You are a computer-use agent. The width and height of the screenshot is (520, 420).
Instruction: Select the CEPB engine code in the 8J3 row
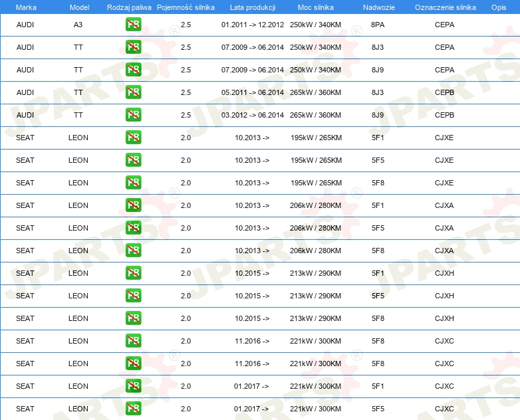tap(444, 92)
